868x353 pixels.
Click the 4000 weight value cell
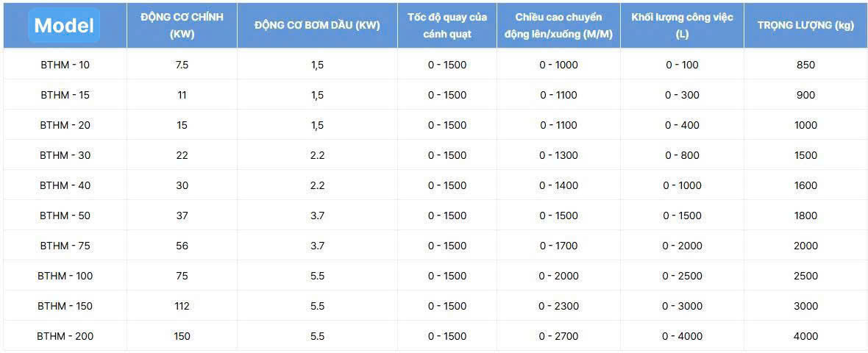point(805,336)
